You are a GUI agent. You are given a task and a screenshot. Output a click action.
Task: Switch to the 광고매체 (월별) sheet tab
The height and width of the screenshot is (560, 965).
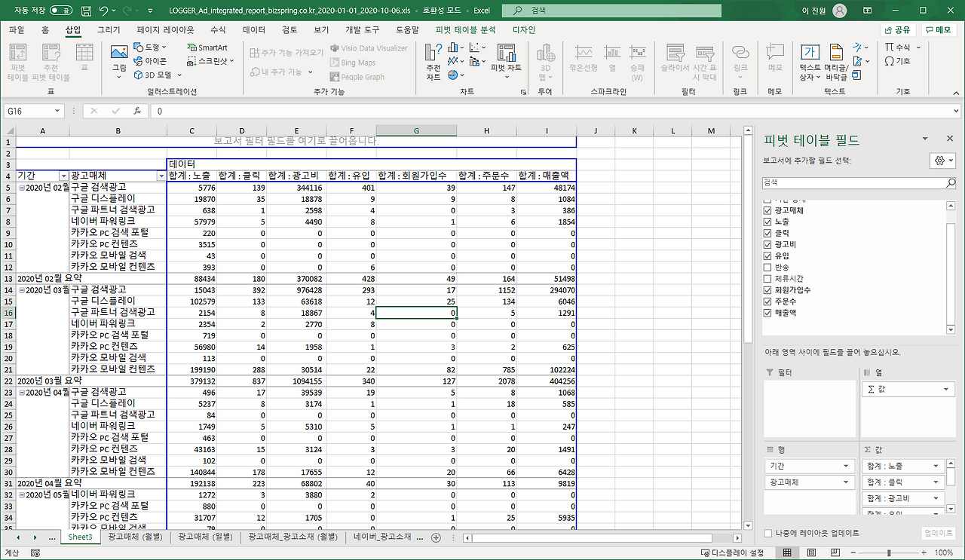click(x=136, y=537)
